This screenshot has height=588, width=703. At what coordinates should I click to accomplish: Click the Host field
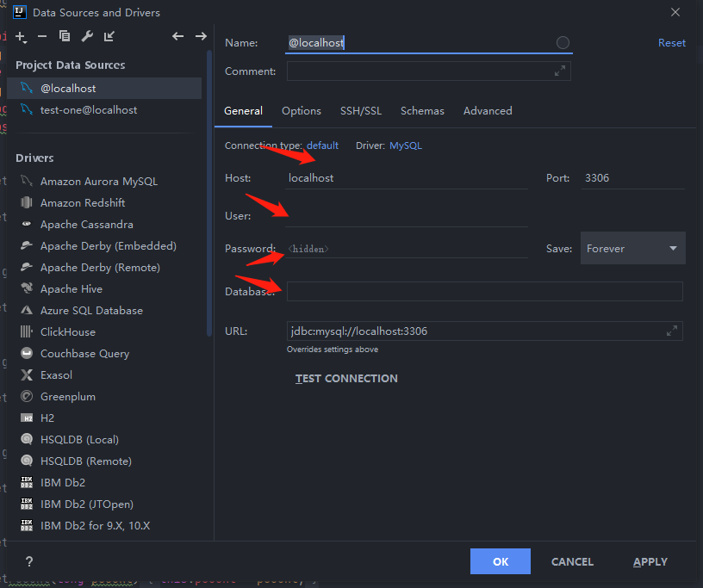pyautogui.click(x=407, y=178)
